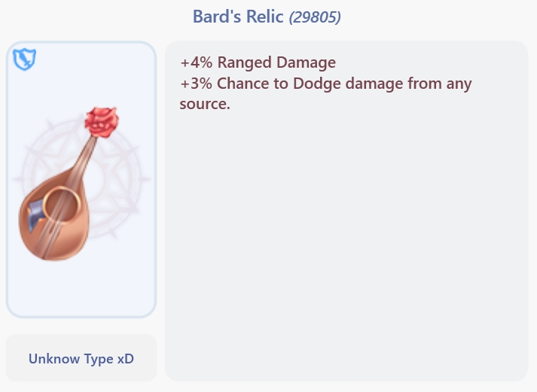The width and height of the screenshot is (537, 392).
Task: Click the +4% Ranged Damage line
Action: point(258,62)
